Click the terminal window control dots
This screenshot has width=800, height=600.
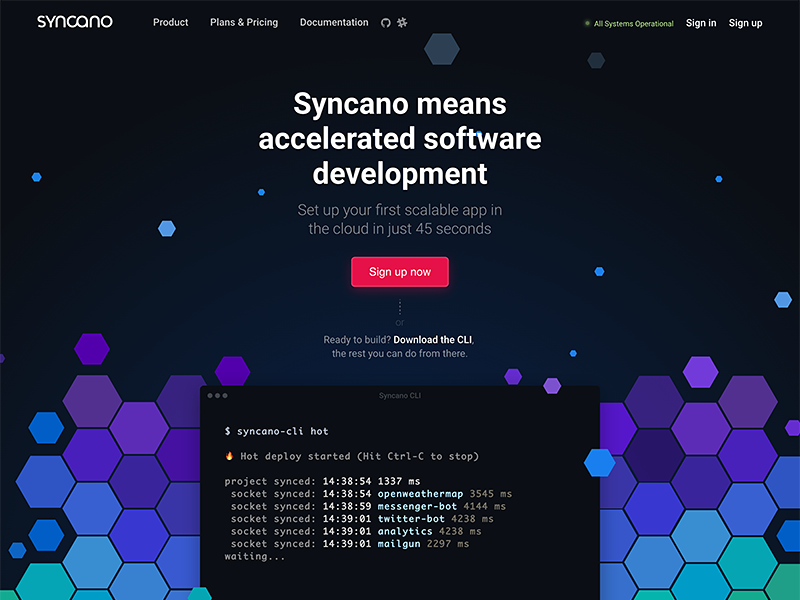pyautogui.click(x=217, y=396)
